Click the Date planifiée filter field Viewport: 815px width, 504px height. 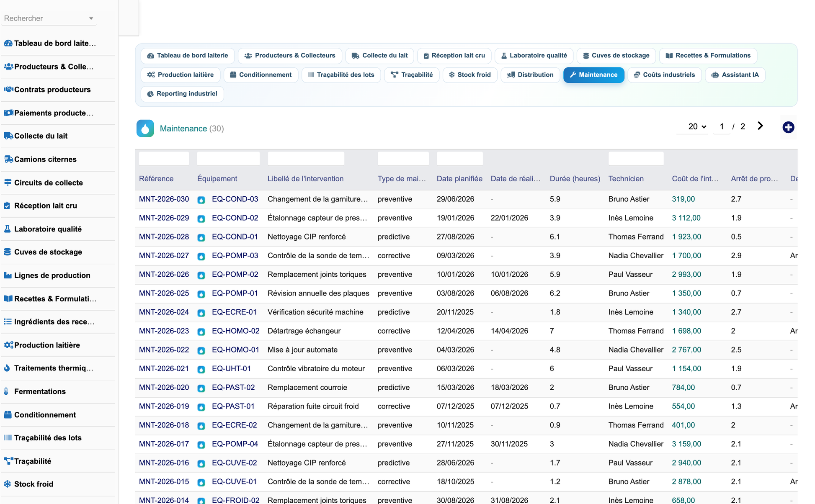(459, 159)
